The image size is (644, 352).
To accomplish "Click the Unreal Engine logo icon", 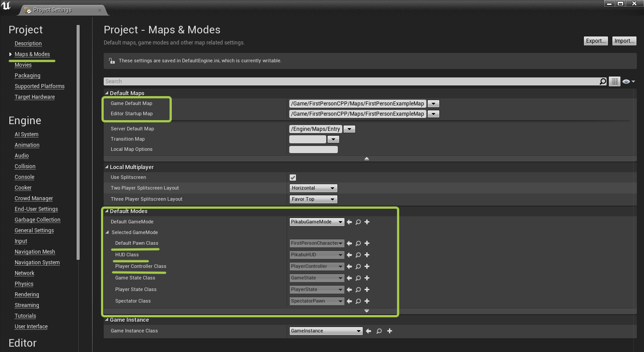I will [6, 6].
